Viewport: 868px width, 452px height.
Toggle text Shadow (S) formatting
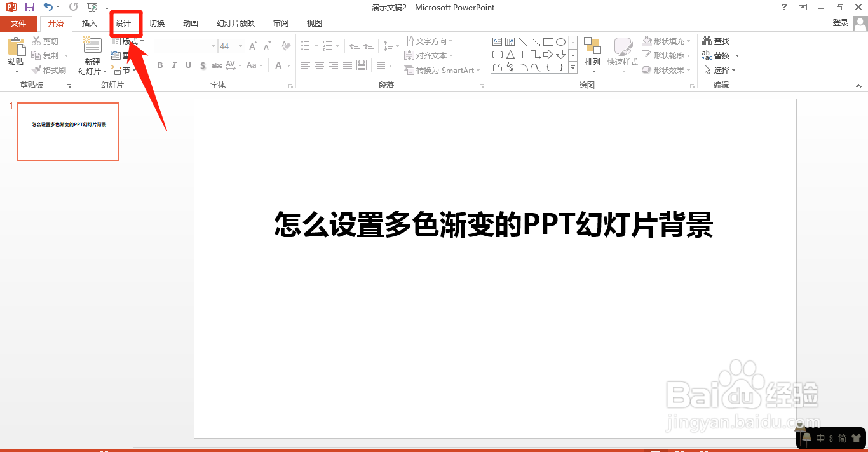click(202, 65)
